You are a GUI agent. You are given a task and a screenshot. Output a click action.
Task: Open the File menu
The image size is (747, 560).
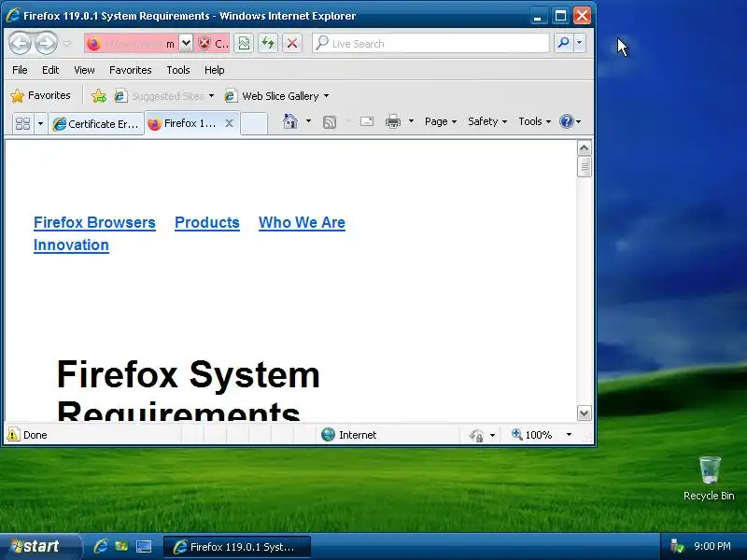pos(20,70)
